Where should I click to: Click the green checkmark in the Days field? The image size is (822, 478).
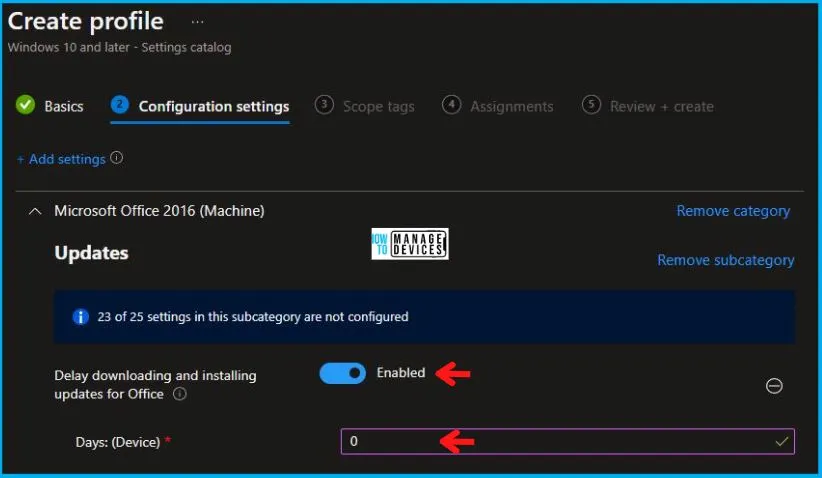(x=781, y=441)
